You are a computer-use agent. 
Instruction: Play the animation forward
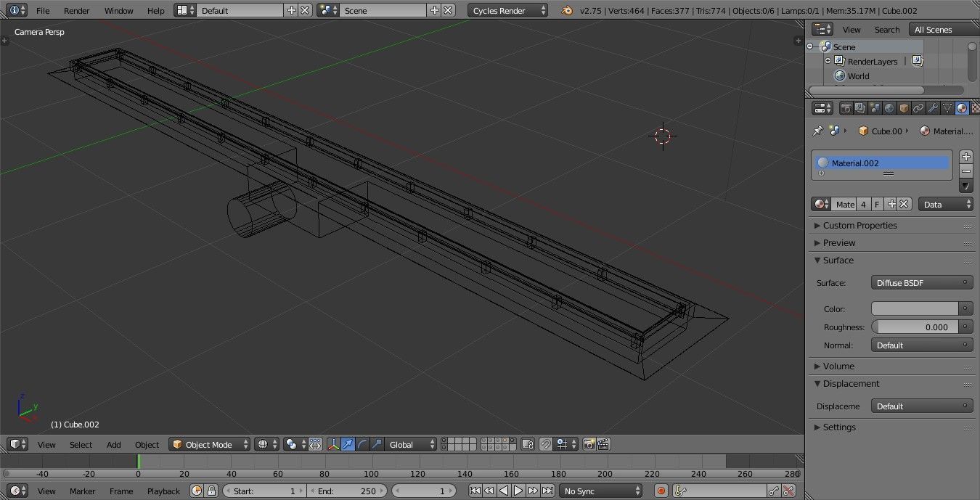pyautogui.click(x=518, y=491)
